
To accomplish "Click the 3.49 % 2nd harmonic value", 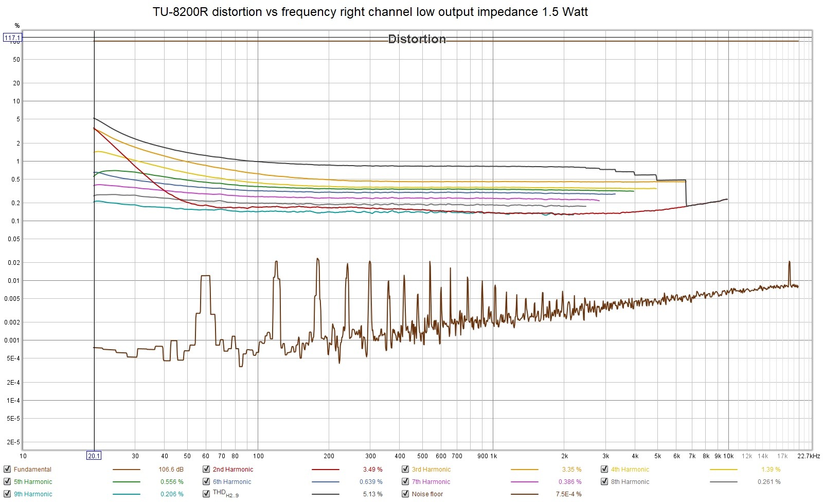I will [x=372, y=470].
